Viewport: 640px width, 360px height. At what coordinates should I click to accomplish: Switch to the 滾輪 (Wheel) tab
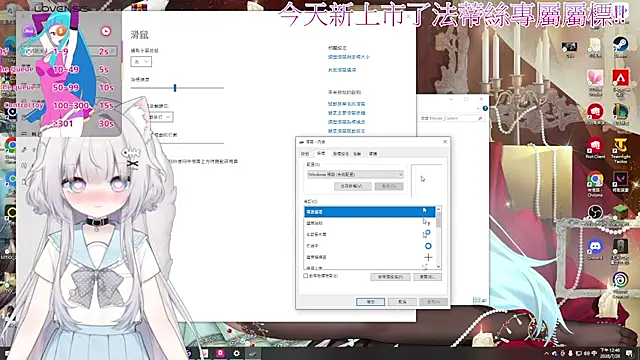click(357, 154)
